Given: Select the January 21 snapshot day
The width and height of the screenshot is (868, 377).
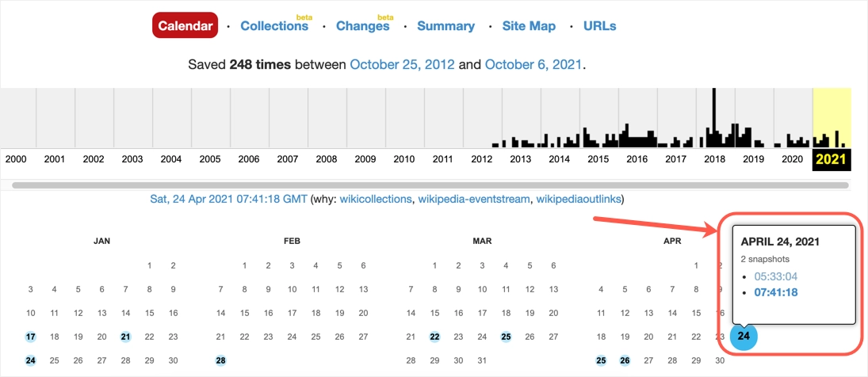Looking at the screenshot, I should [x=125, y=337].
